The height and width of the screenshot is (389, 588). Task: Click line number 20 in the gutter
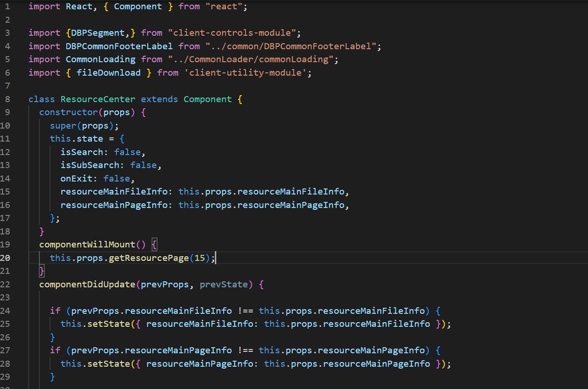coord(6,258)
